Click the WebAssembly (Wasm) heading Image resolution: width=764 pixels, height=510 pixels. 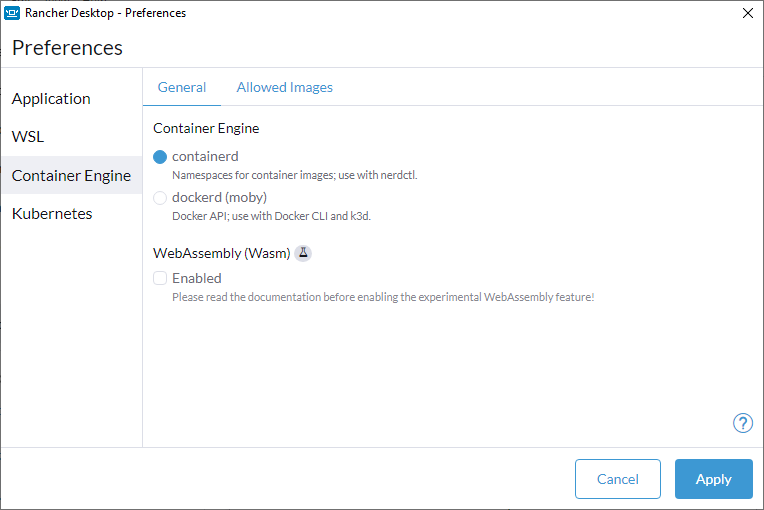coord(222,253)
